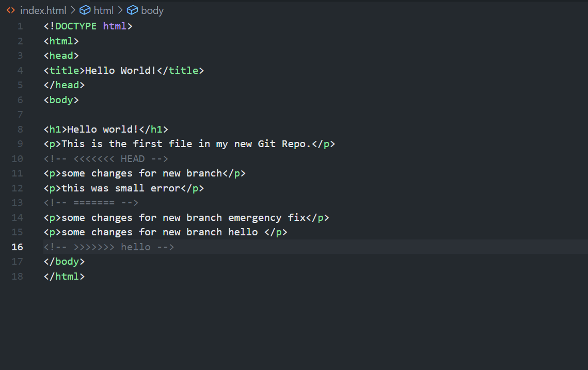Viewport: 588px width, 370px height.
Task: Click line number 13 in gutter
Action: (17, 203)
